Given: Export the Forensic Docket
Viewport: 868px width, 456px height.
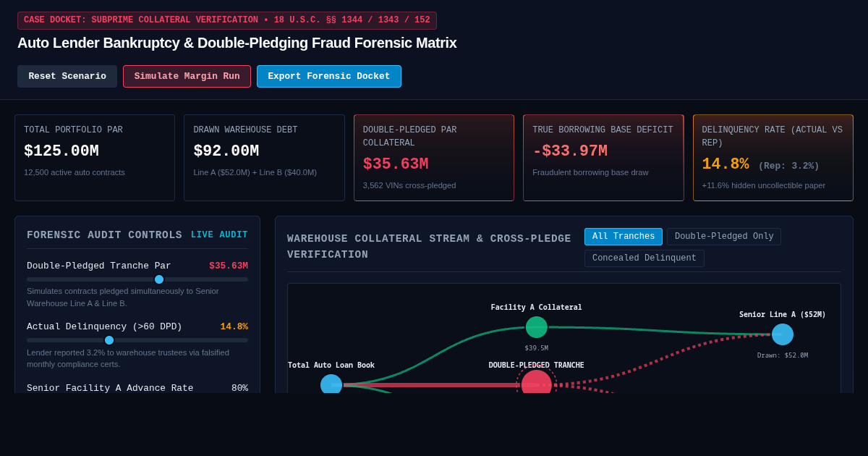Looking at the screenshot, I should click(x=329, y=77).
